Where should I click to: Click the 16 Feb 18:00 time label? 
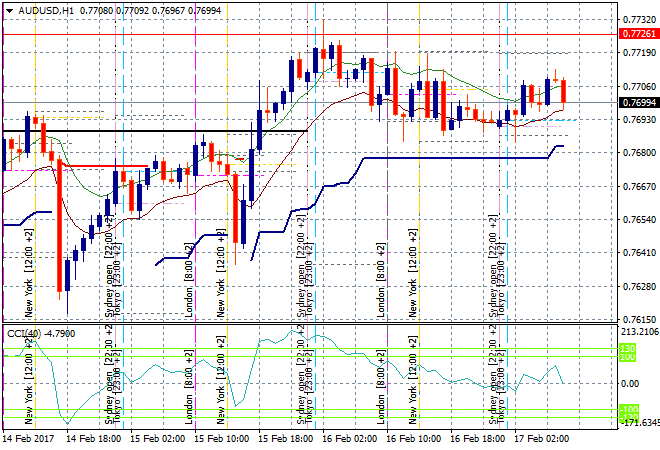(477, 439)
